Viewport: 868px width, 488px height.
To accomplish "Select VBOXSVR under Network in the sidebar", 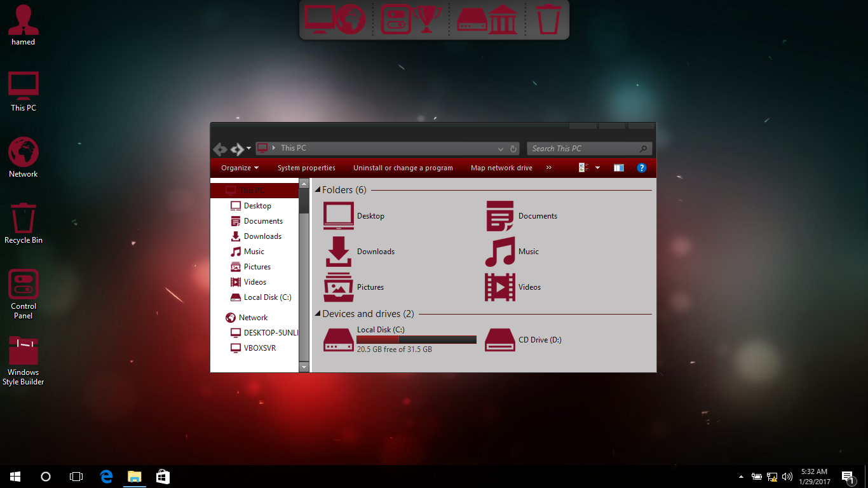I will [x=260, y=348].
